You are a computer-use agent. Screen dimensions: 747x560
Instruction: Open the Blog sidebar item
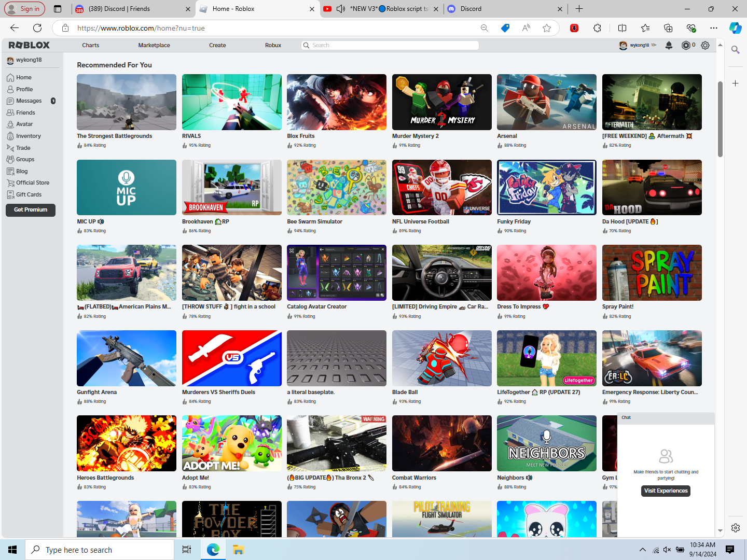(17, 171)
